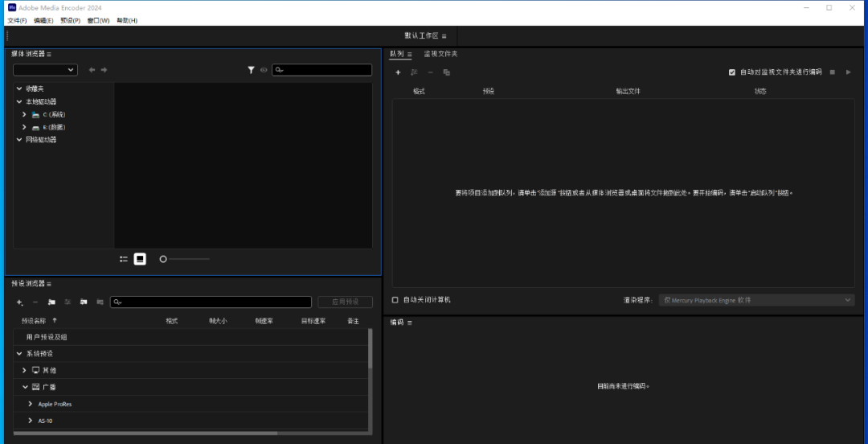Click the import presets icon
Image resolution: width=868 pixels, height=444 pixels.
pos(84,302)
